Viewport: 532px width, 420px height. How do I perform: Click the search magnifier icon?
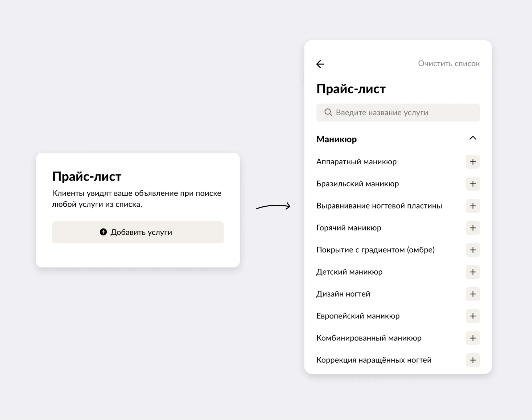tap(328, 112)
